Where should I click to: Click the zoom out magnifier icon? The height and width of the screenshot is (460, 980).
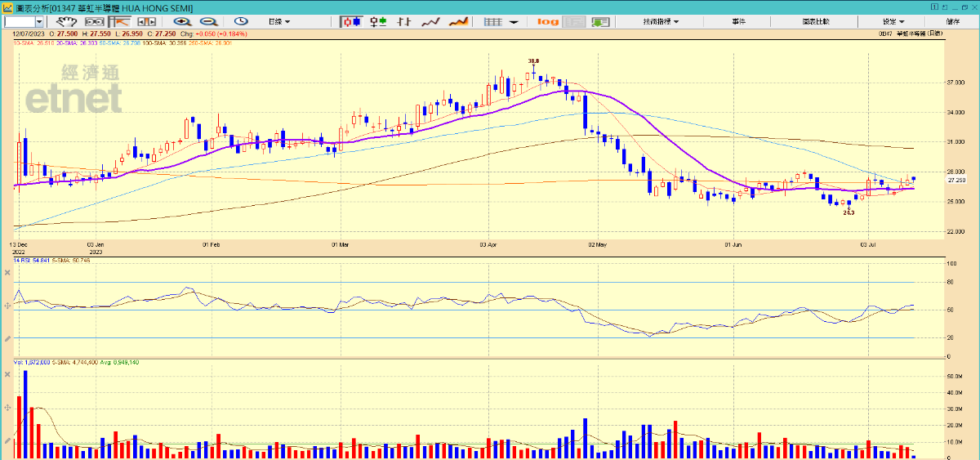tap(208, 21)
